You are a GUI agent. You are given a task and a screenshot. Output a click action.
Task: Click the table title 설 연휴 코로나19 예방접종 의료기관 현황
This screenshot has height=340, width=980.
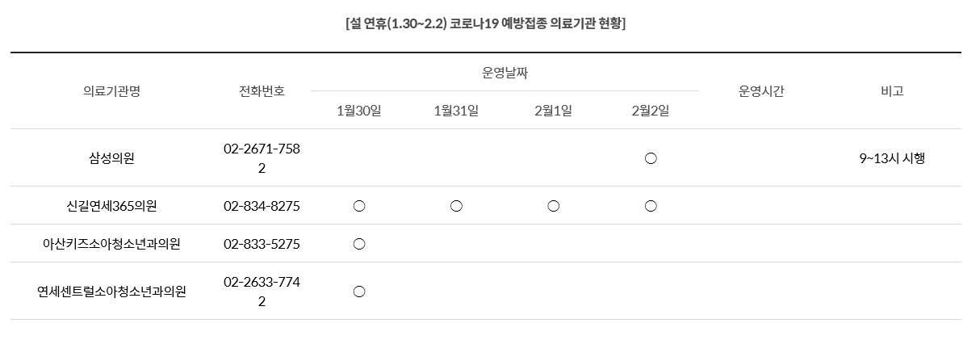pos(485,23)
